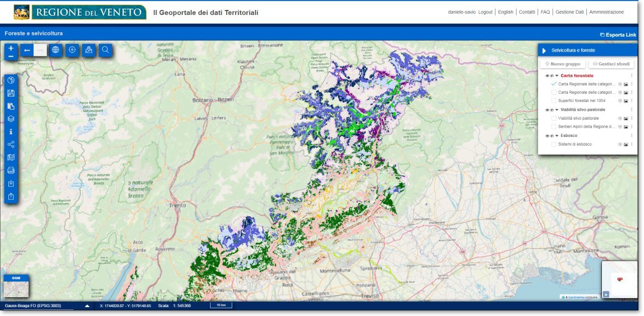Click the save floppy disk icon

coord(11,93)
